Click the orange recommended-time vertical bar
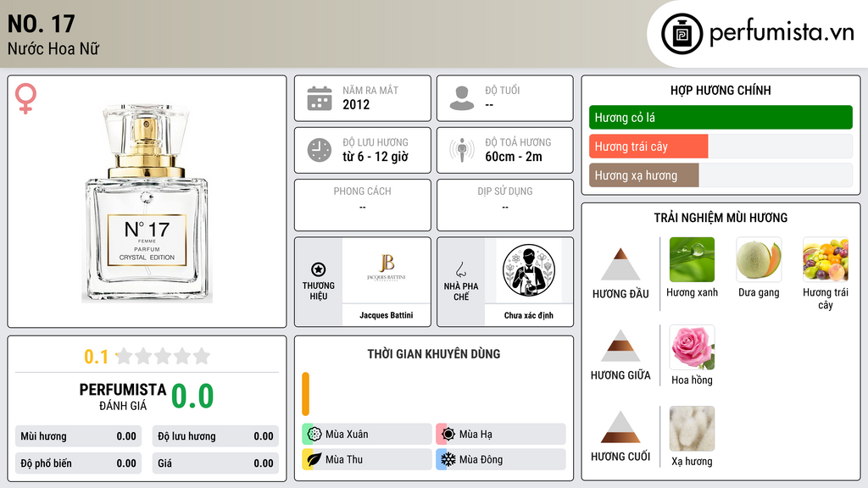The height and width of the screenshot is (488, 868). click(x=305, y=394)
